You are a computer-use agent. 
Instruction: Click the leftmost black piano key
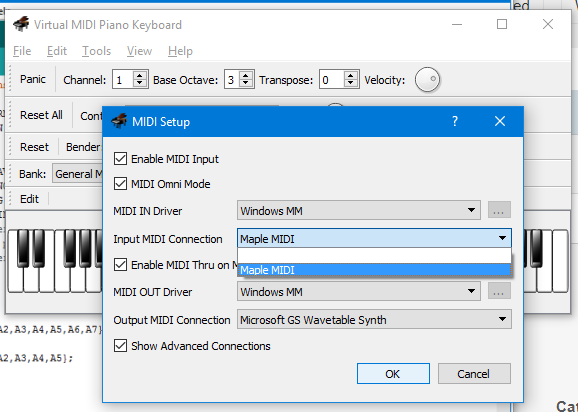pos(23,248)
